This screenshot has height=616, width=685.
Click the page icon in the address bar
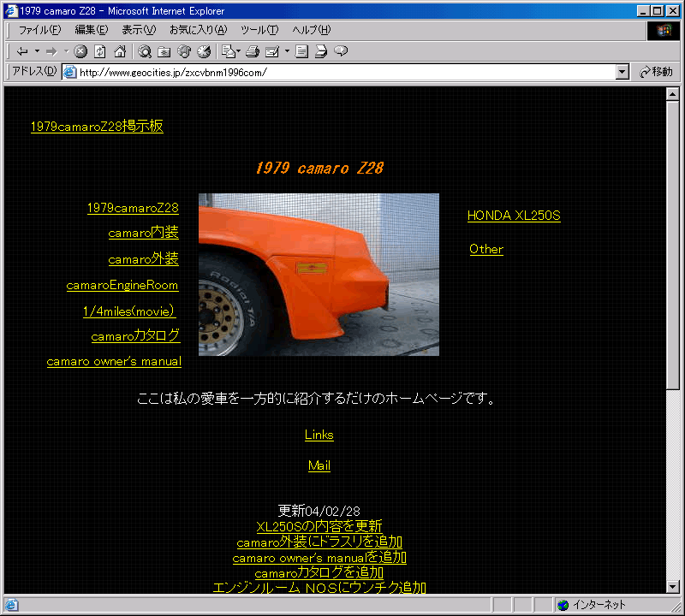coord(70,72)
